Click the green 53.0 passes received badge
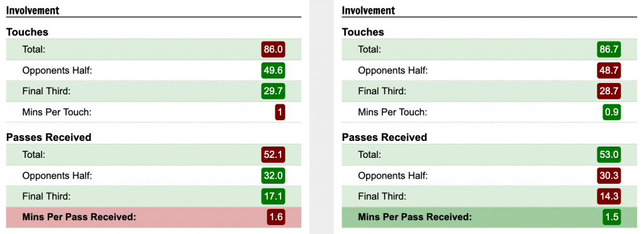The image size is (644, 234). point(609,155)
